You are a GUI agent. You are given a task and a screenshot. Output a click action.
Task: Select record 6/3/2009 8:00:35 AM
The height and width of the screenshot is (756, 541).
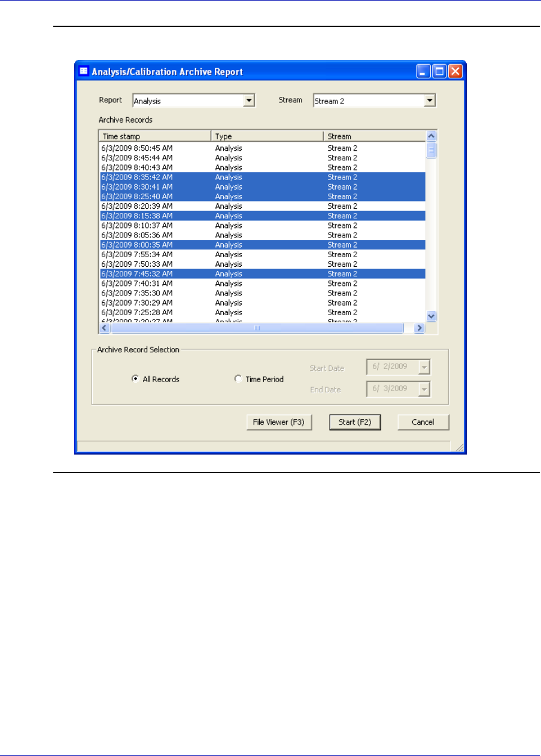click(x=263, y=245)
